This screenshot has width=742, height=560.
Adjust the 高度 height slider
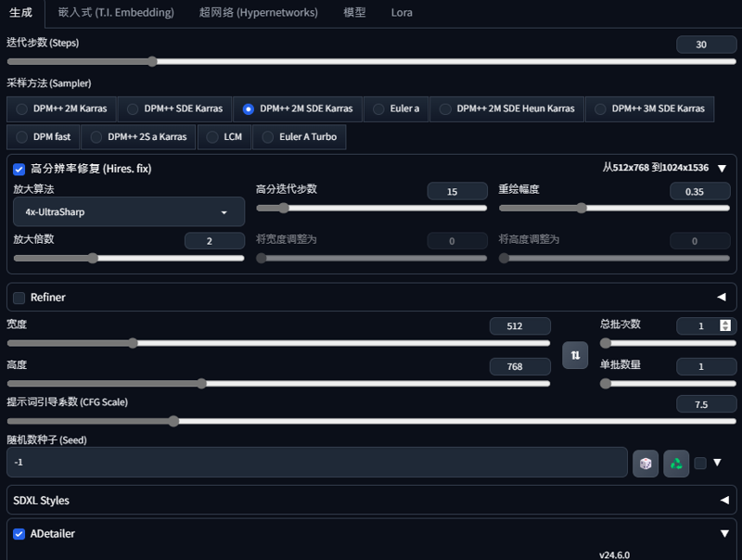pyautogui.click(x=278, y=384)
